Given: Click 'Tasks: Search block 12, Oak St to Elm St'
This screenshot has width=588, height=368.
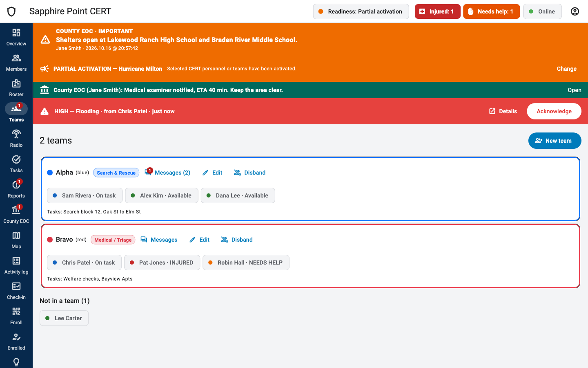Looking at the screenshot, I should click(x=94, y=212).
